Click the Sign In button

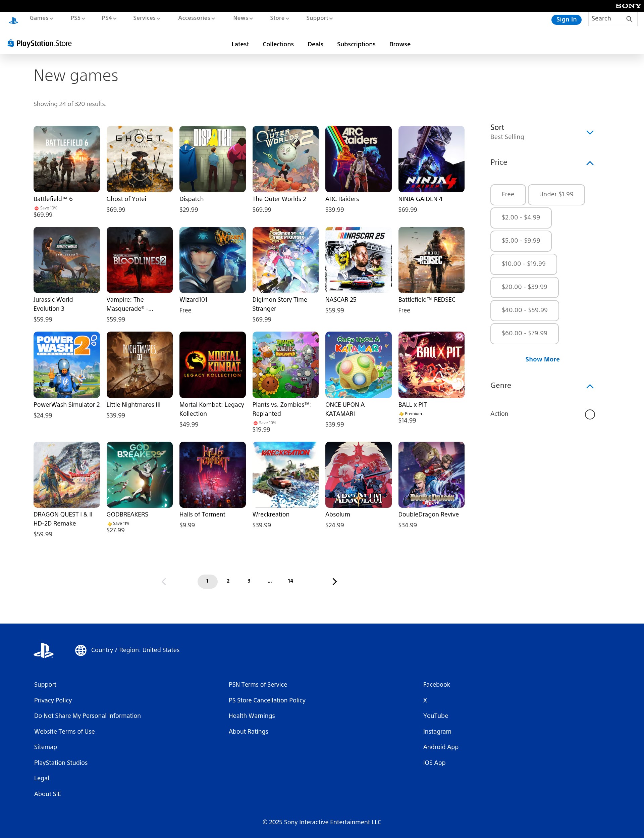click(x=566, y=19)
